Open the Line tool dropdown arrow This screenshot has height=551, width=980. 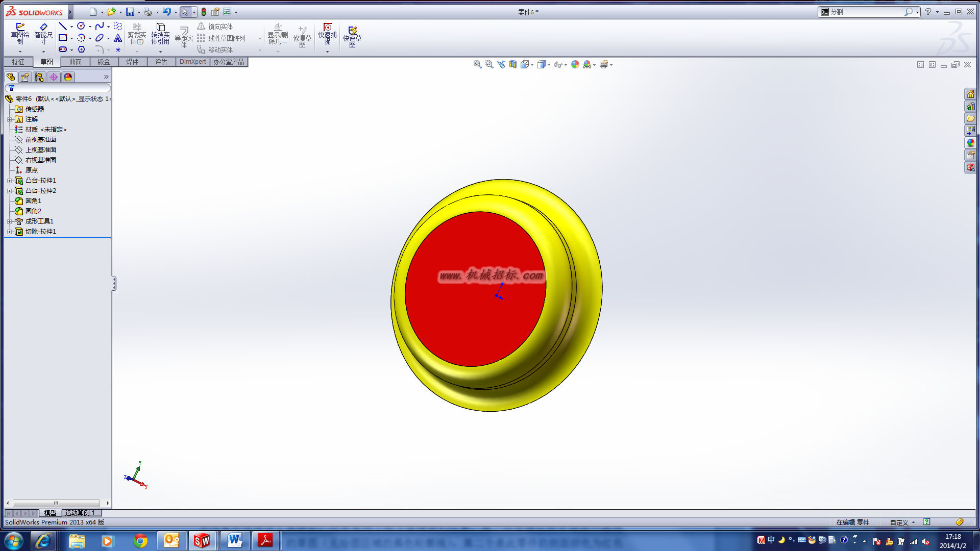point(71,27)
